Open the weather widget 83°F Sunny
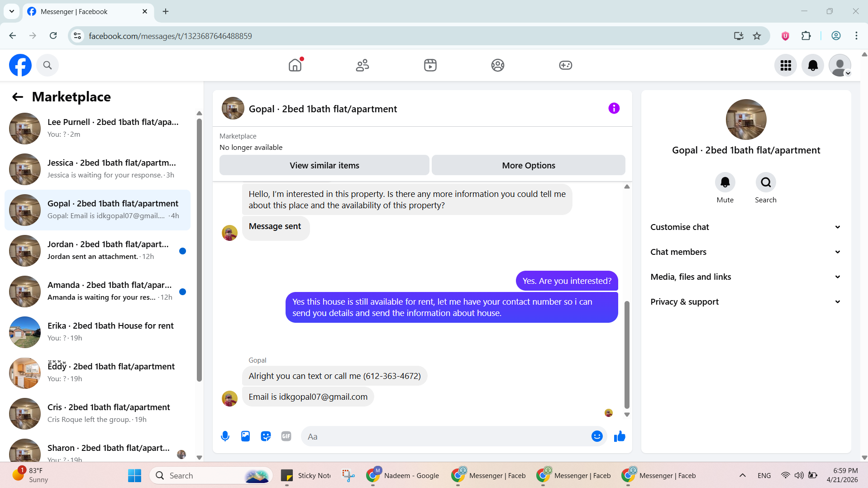This screenshot has height=488, width=868. 30,475
